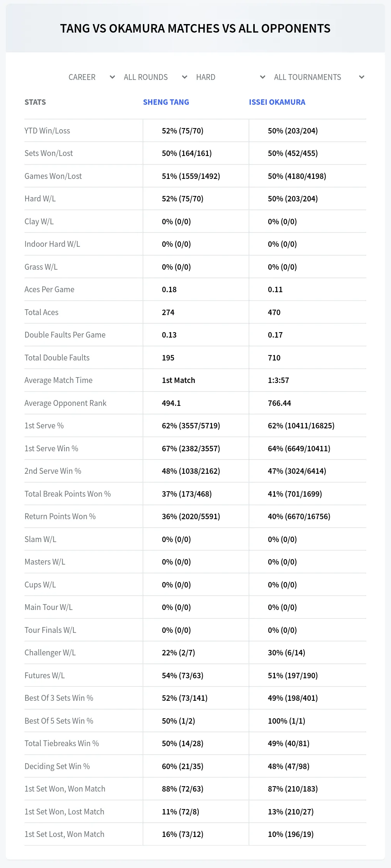Click the chevron beside HARD
Viewport: 391px width, 868px height.
262,77
